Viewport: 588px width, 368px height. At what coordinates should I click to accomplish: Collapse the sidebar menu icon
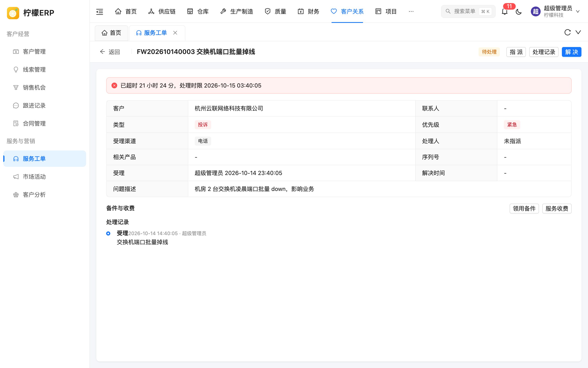[x=100, y=11]
